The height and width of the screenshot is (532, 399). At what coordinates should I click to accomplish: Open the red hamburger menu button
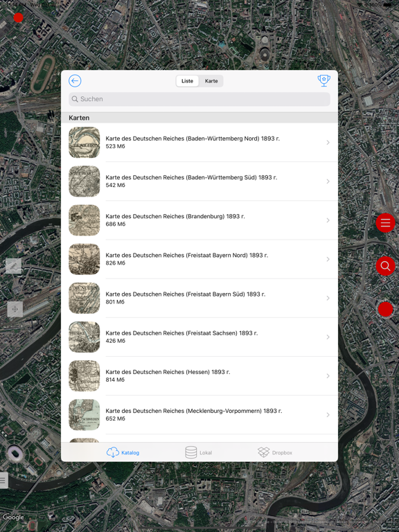coord(385,223)
